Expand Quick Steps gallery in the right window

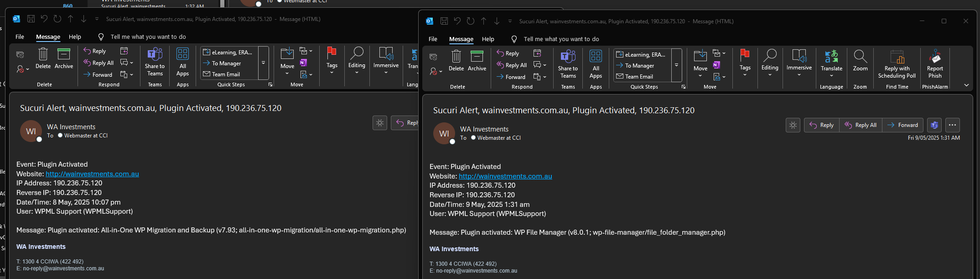point(676,65)
